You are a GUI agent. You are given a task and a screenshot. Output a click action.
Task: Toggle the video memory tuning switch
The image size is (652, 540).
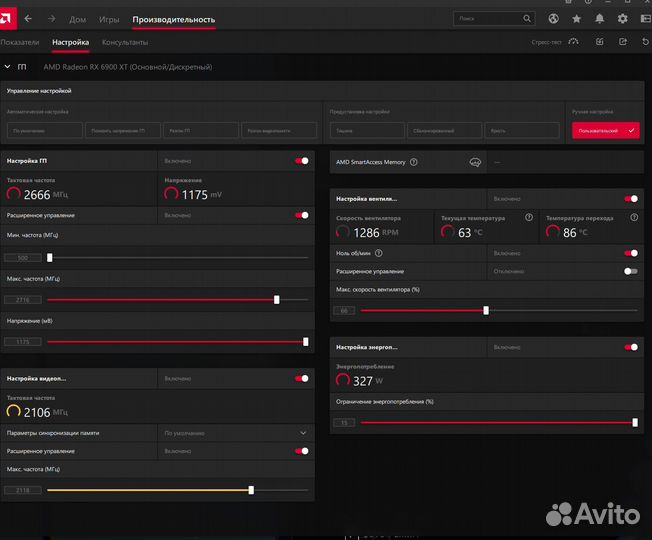(302, 379)
